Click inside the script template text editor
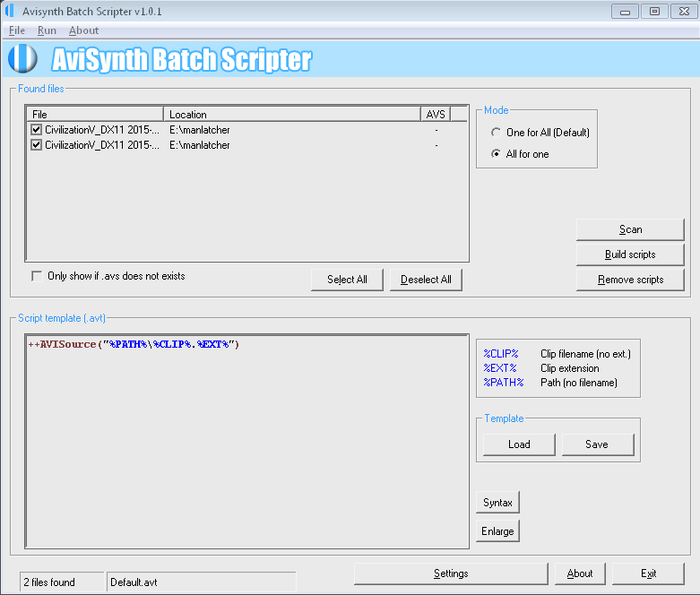Screen dimensions: 700x595 (246, 442)
